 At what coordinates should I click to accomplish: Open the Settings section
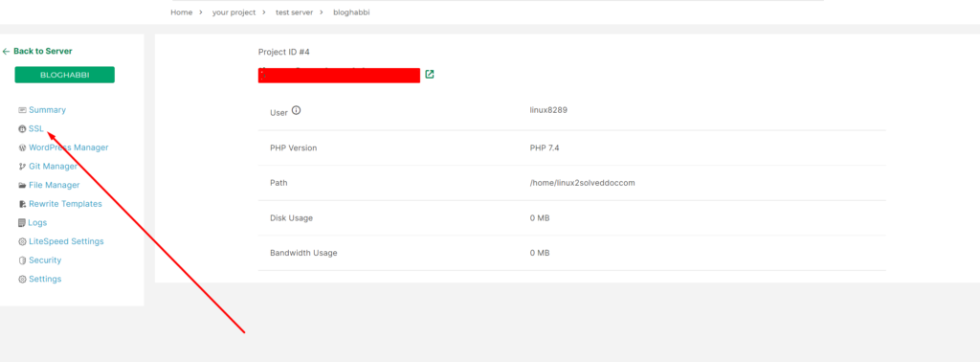click(45, 279)
